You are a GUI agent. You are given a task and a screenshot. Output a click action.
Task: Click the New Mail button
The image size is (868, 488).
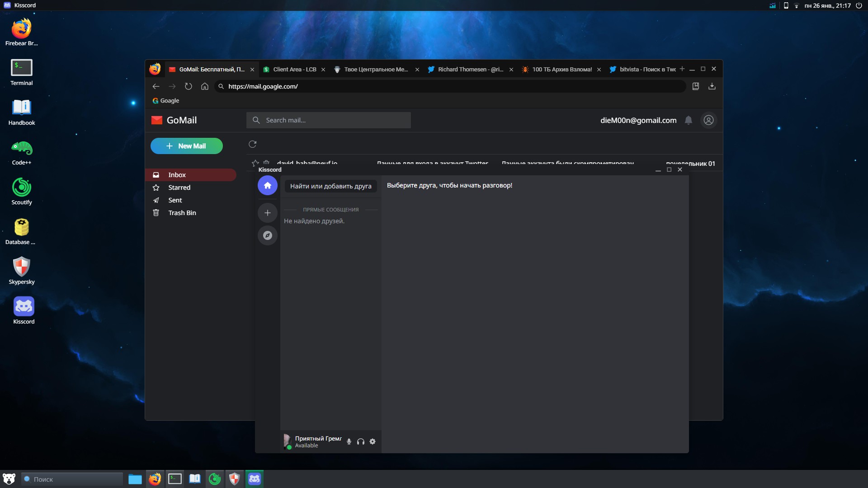point(186,146)
